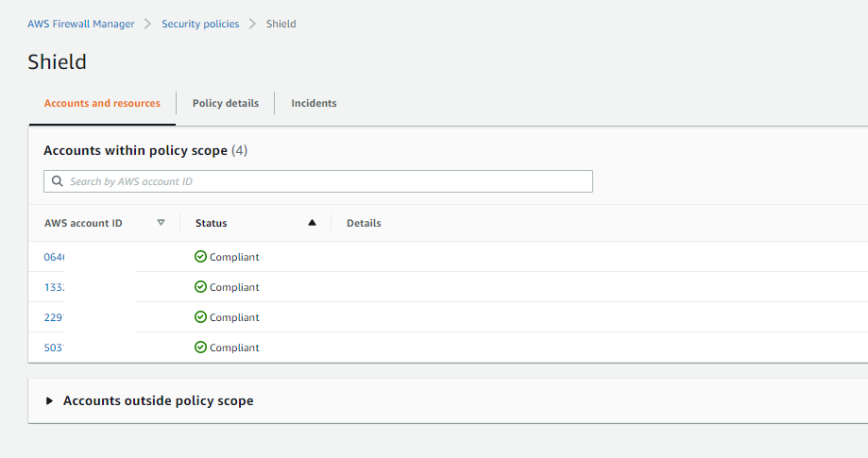Click Accounts within policy scope heading
Viewport: 868px width, 458px height.
tap(136, 150)
